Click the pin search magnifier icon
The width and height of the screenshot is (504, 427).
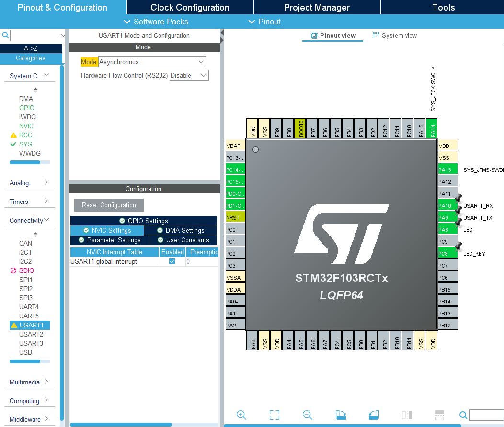pyautogui.click(x=463, y=415)
